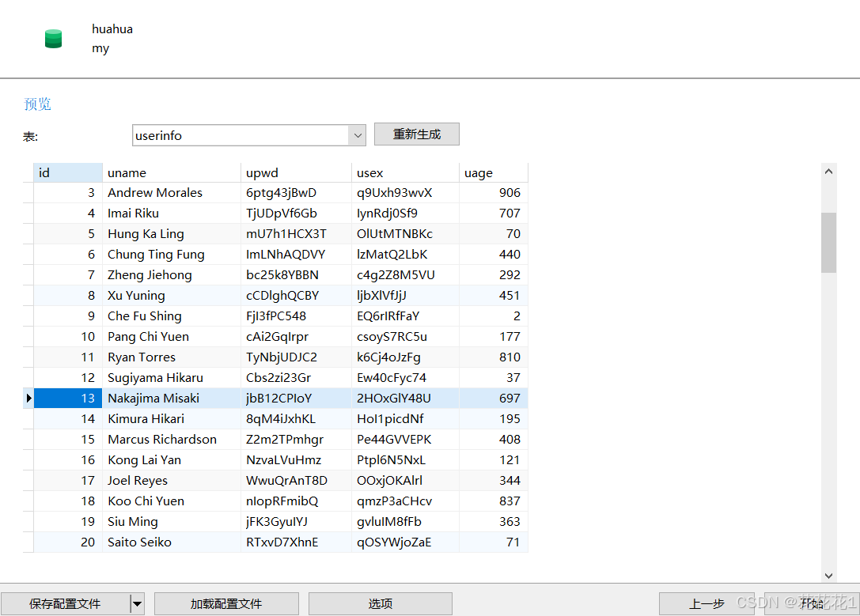Open the 选项 options button

380,603
